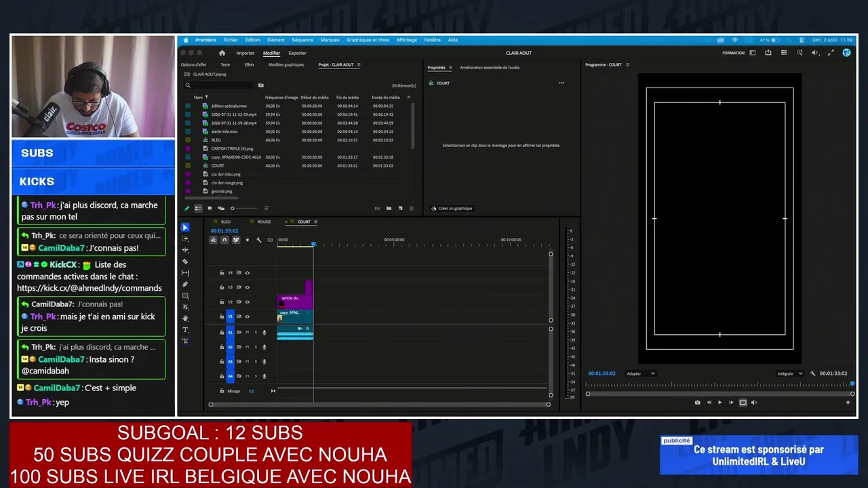This screenshot has height=488, width=868.
Task: Click the timeline playhead marker
Action: coord(313,244)
